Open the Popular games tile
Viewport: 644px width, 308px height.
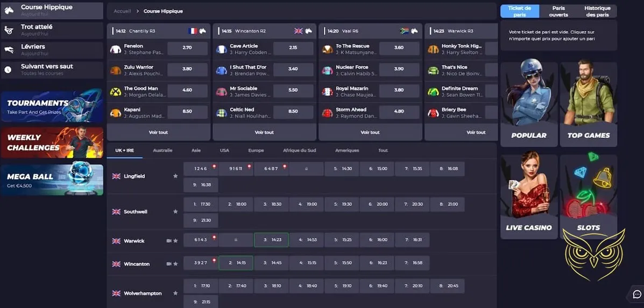529,104
